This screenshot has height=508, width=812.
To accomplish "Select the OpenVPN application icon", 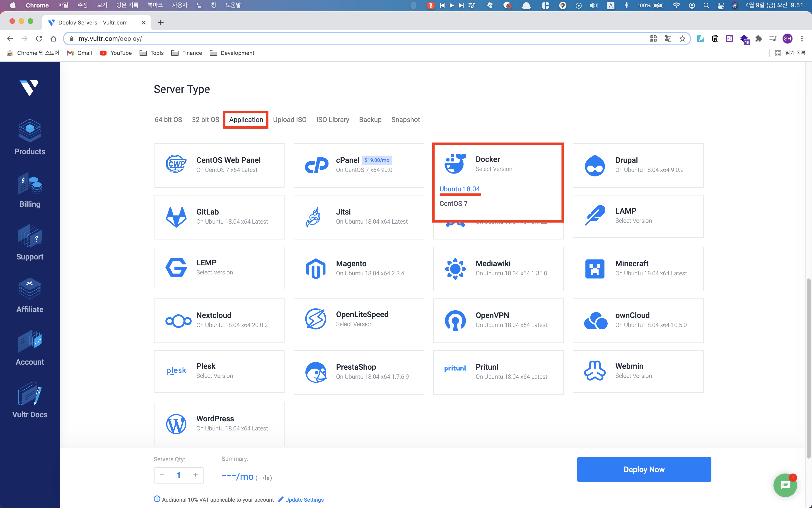I will [455, 320].
